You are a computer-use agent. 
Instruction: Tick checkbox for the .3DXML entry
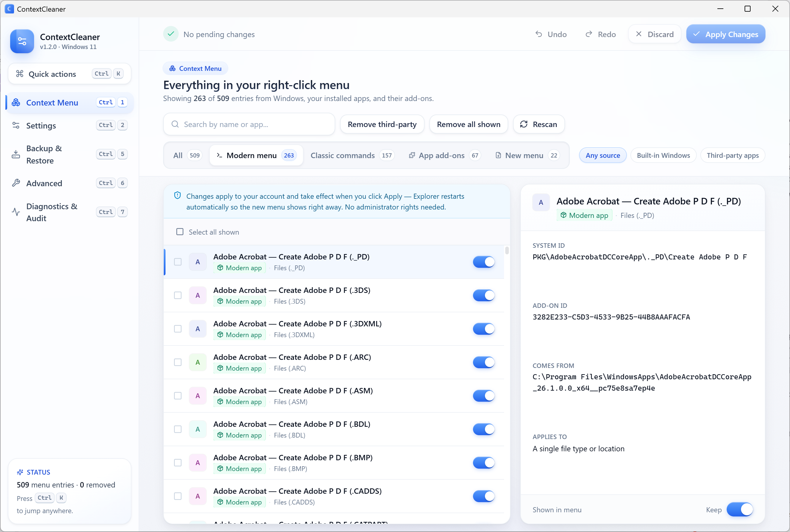[178, 329]
